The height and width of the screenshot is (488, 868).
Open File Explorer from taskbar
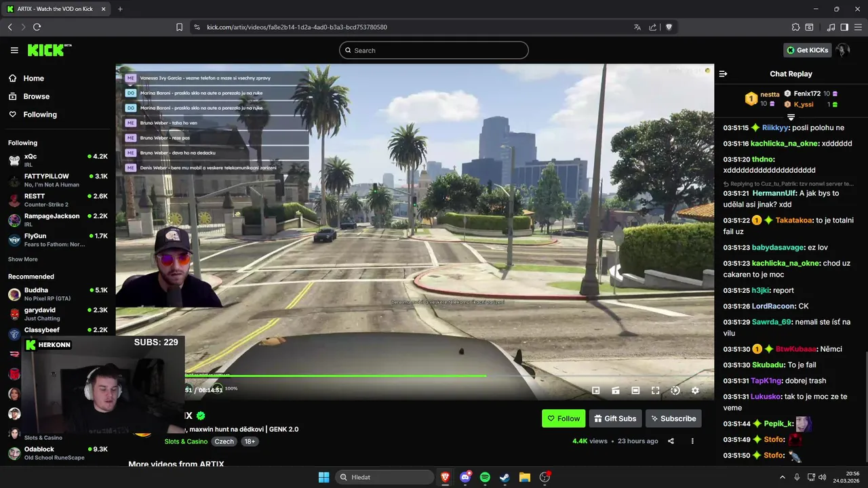pos(524,477)
